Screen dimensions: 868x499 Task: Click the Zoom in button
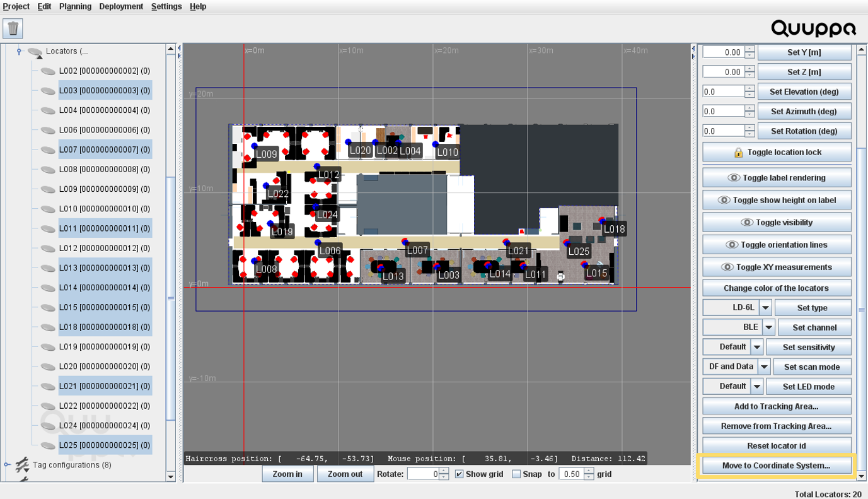click(287, 474)
